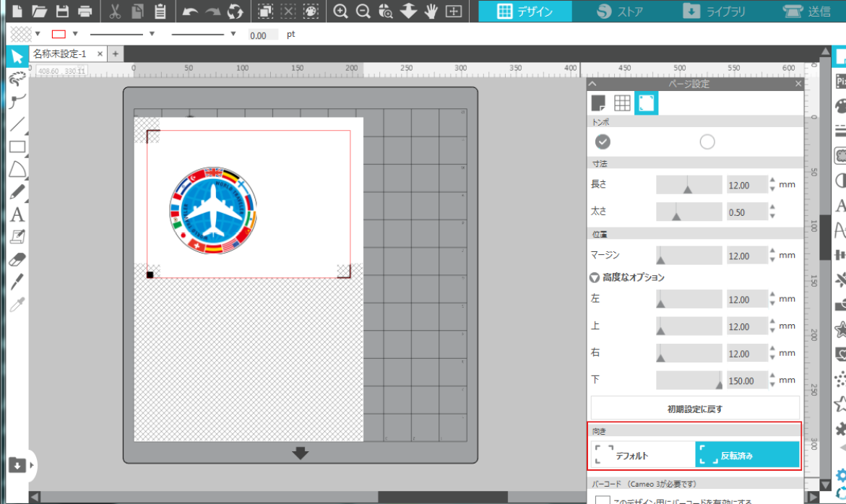Paste from clipboard icon
Viewport: 846px width, 504px height.
[x=160, y=11]
